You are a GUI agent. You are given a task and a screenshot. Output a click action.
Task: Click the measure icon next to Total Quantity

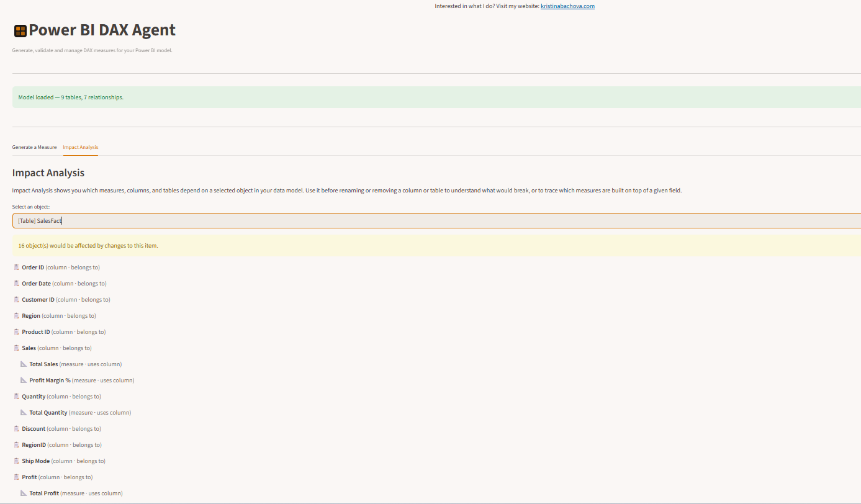coord(24,413)
